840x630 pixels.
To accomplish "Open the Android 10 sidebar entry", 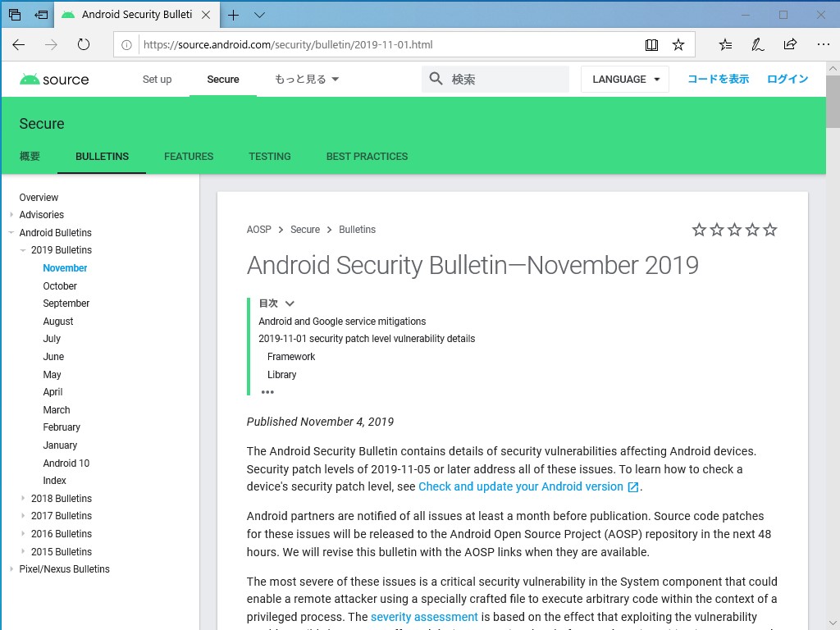I will 66,463.
